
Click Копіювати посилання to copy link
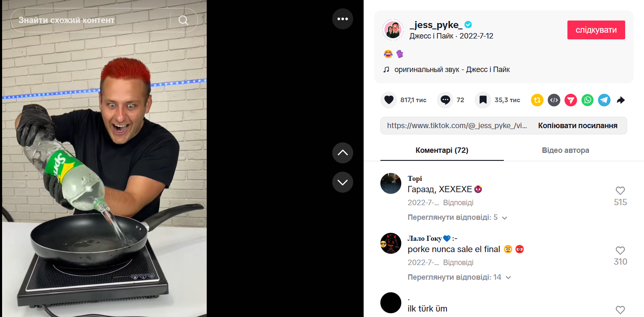coord(577,126)
